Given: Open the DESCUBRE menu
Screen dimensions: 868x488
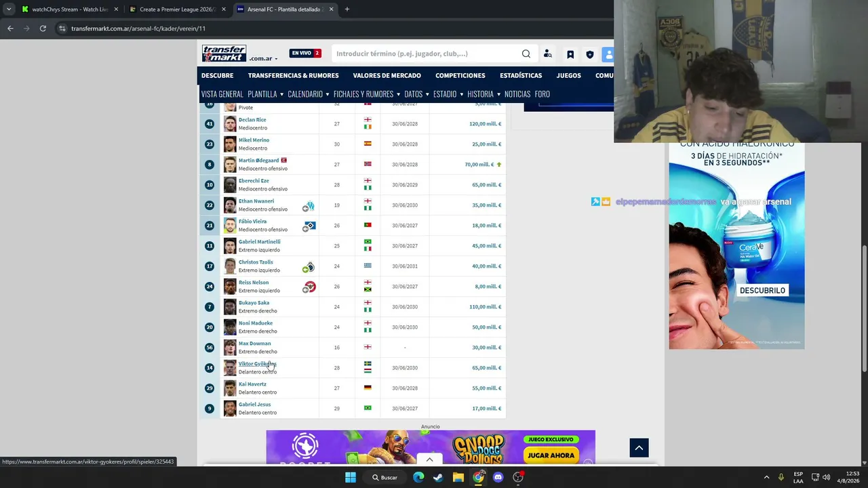Looking at the screenshot, I should 217,75.
